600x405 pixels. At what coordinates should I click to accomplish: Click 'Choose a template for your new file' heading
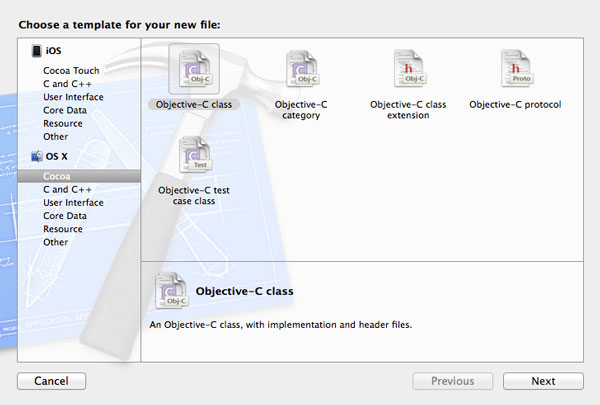119,25
